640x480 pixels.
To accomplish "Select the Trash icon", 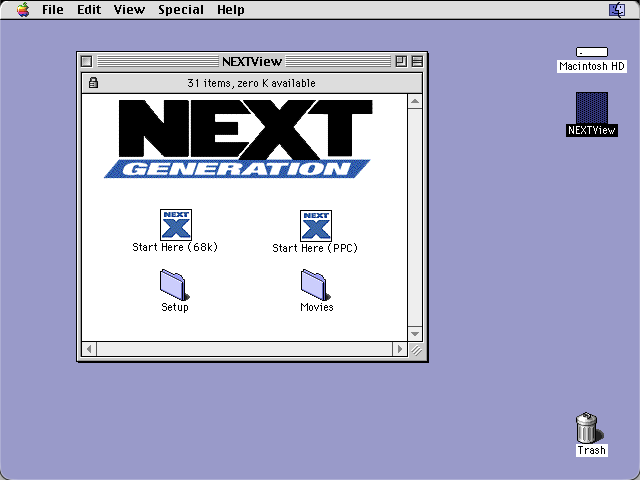I will click(589, 428).
